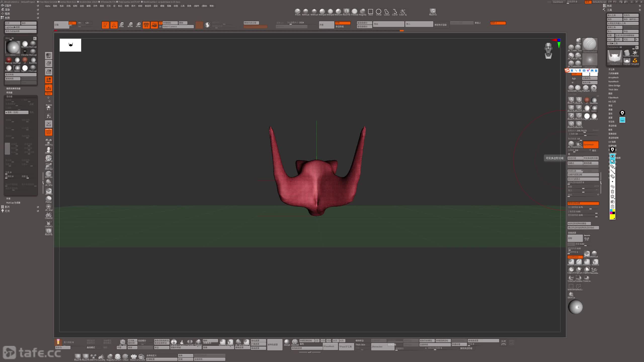This screenshot has height=362, width=644.
Task: Toggle the Edit mode button
Action: 105,25
